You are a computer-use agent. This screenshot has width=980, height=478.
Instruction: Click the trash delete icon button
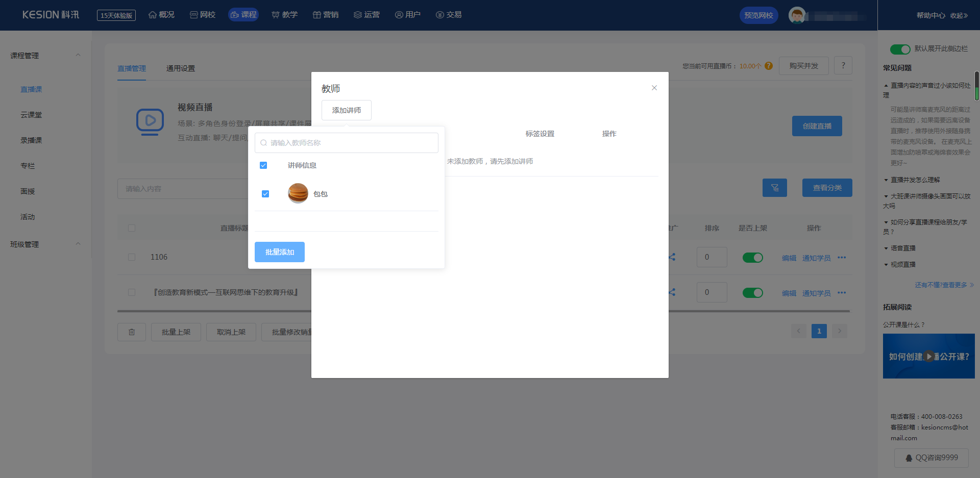(x=132, y=332)
